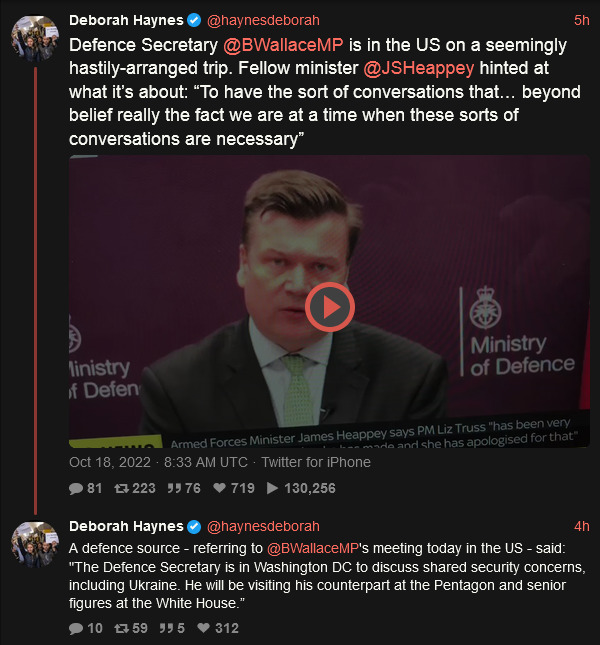Click quote icon showing 5
600x645 pixels.
pos(166,628)
